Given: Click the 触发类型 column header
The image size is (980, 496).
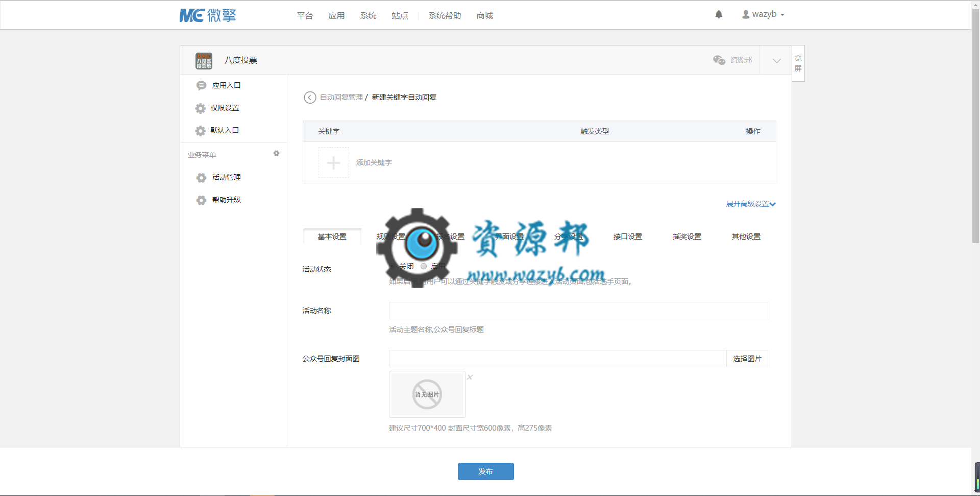Looking at the screenshot, I should [595, 131].
